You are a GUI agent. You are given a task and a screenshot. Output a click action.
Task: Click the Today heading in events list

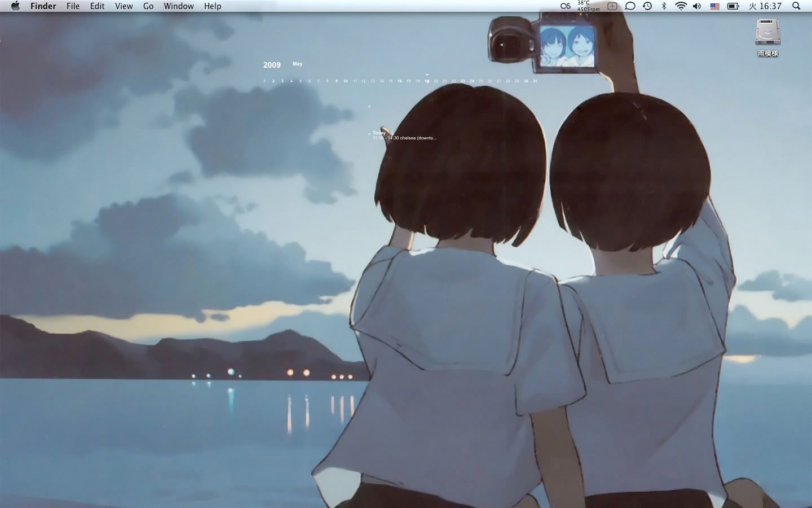pos(379,133)
